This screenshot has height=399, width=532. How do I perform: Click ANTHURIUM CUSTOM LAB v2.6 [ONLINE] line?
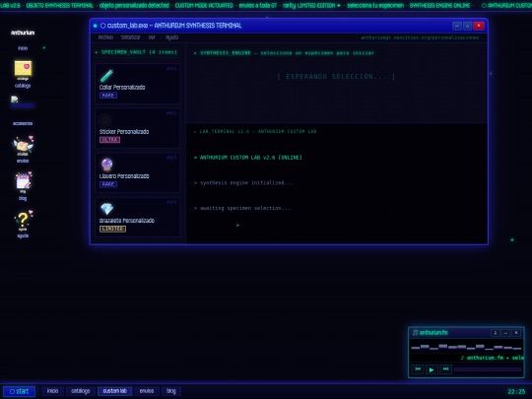(x=248, y=158)
